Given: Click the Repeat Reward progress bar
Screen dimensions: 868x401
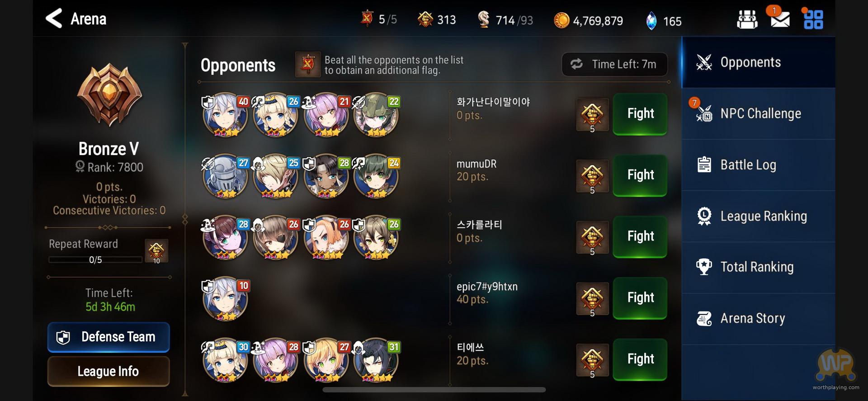Looking at the screenshot, I should tap(95, 260).
